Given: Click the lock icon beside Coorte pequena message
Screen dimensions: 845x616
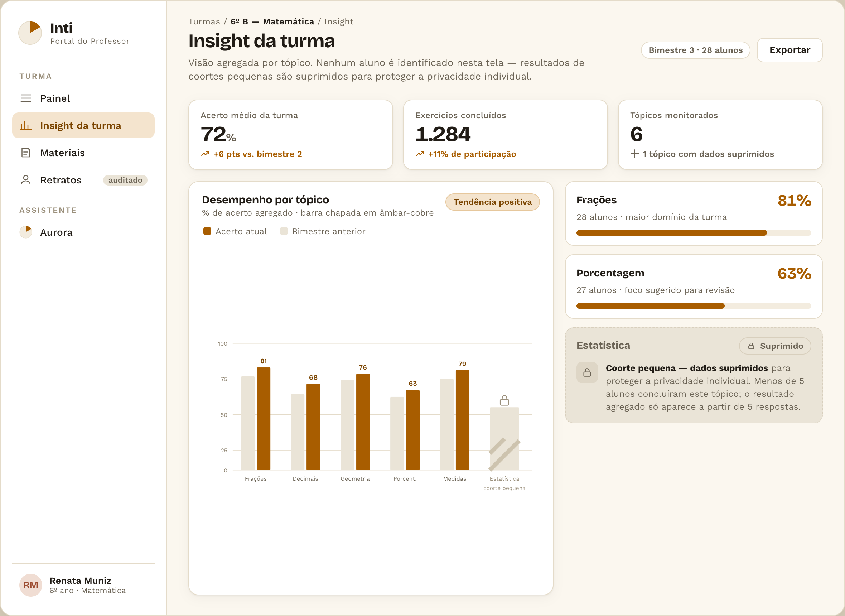Looking at the screenshot, I should pos(587,372).
